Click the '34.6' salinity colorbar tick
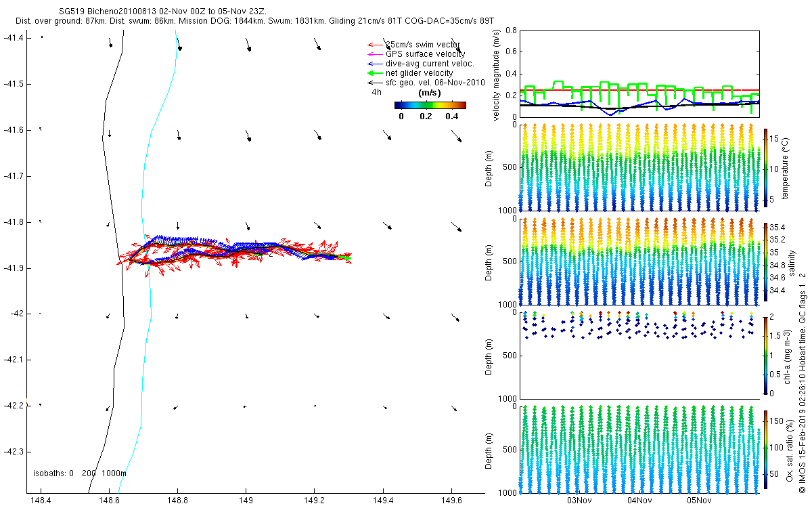 point(779,278)
